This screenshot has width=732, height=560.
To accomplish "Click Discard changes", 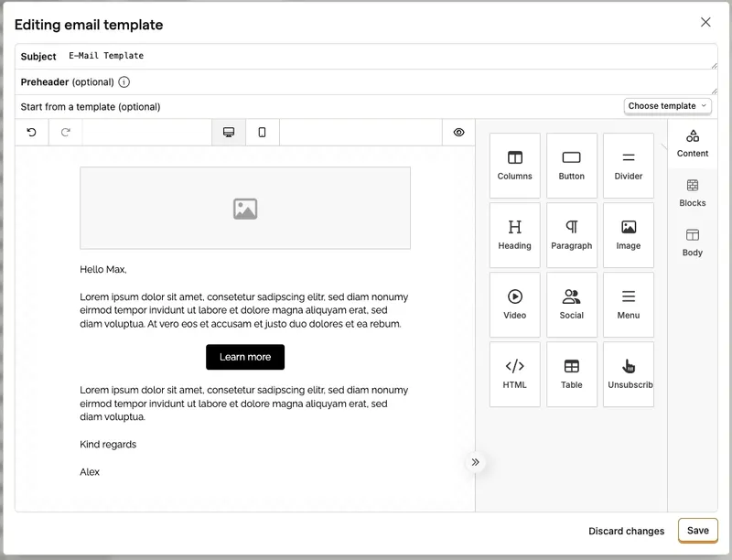I will (628, 531).
